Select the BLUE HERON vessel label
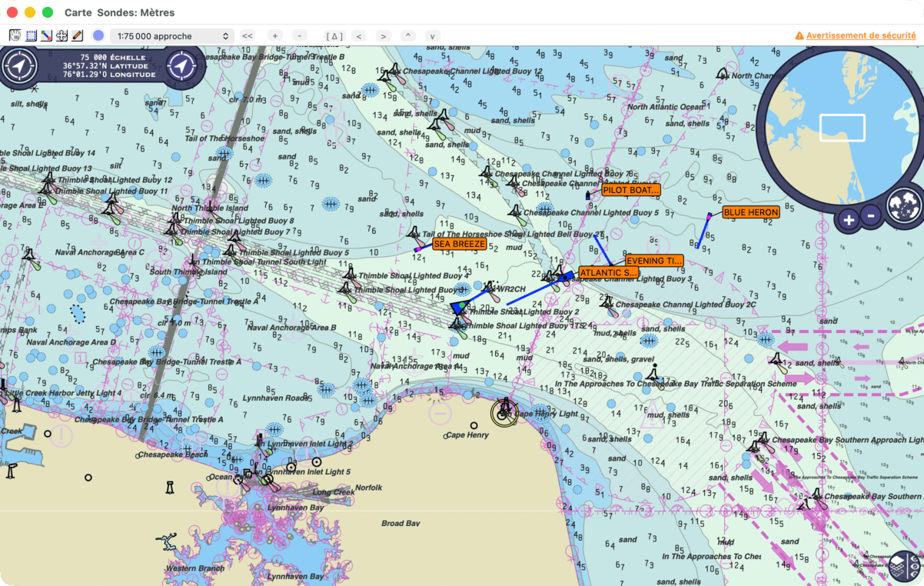This screenshot has width=924, height=586. (x=751, y=212)
